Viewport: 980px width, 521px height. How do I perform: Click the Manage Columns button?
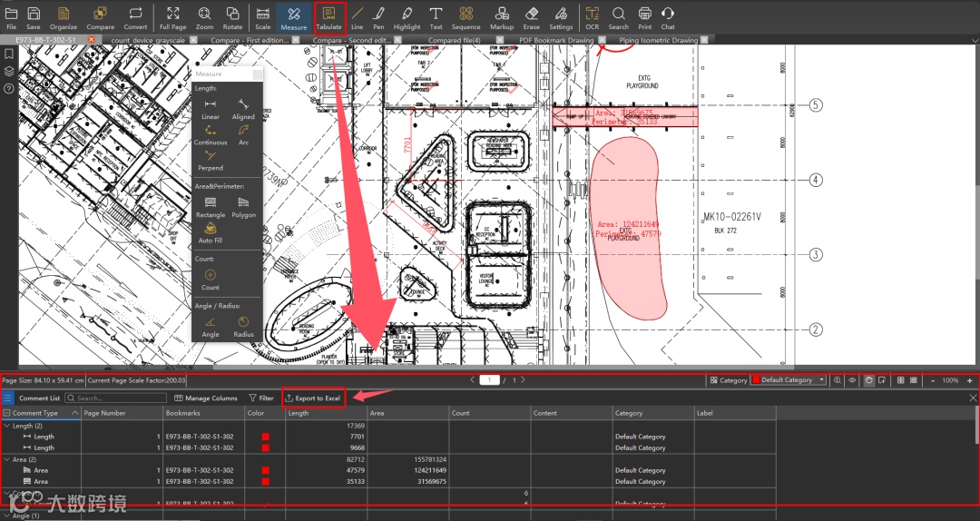point(206,398)
